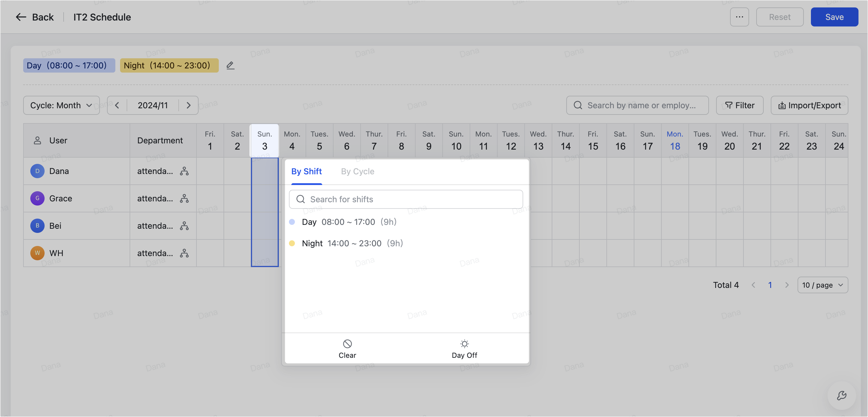Click the pencil icon to edit shifts
868x417 pixels.
[230, 65]
